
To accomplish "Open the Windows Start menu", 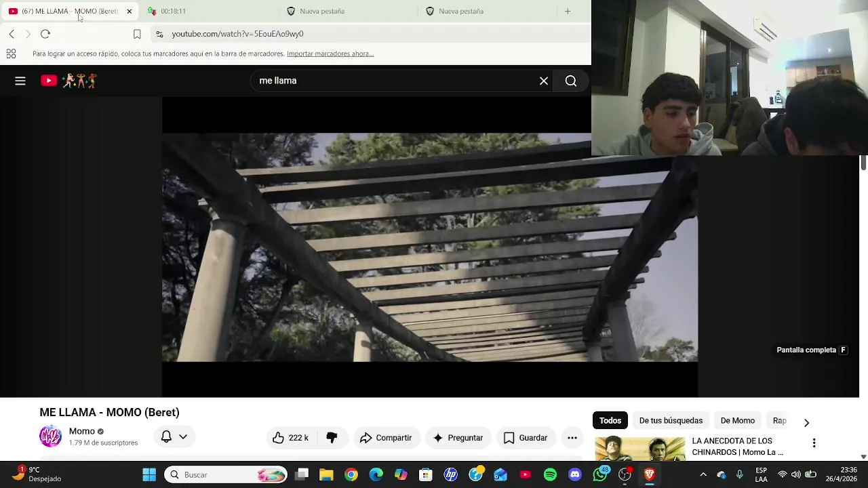I will (149, 475).
